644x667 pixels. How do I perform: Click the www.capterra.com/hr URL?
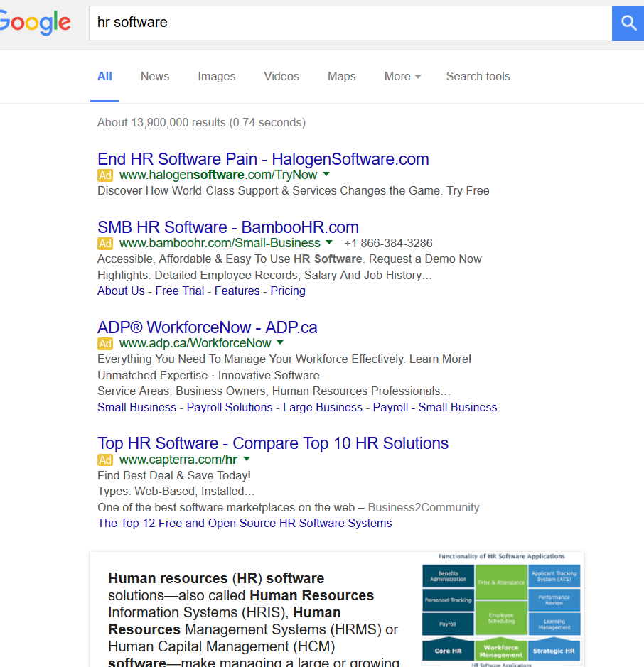pyautogui.click(x=179, y=460)
